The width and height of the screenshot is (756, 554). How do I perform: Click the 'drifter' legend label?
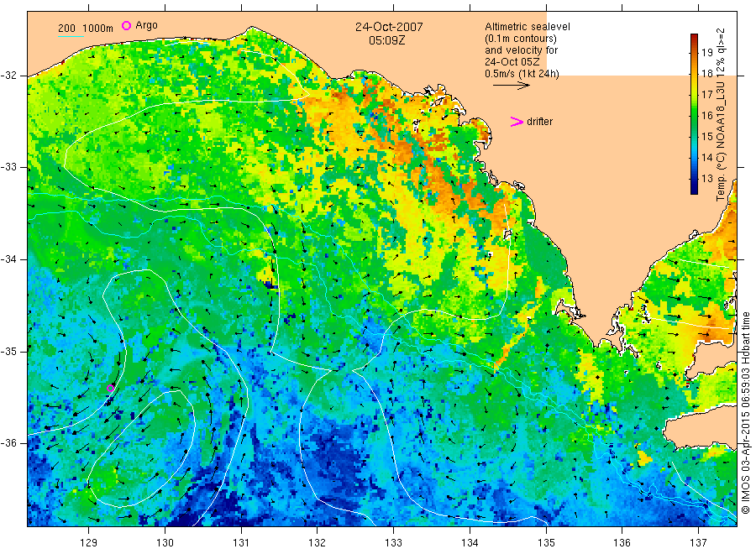[x=539, y=122]
